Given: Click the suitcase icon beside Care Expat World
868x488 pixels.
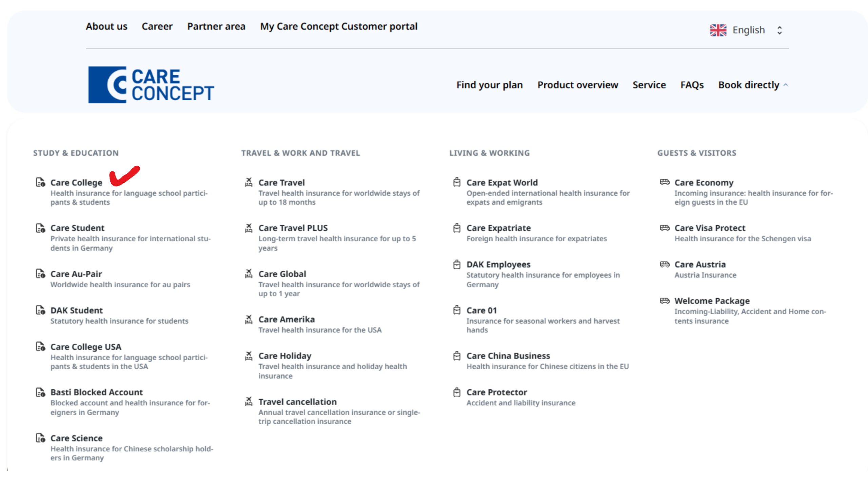Looking at the screenshot, I should [x=457, y=182].
